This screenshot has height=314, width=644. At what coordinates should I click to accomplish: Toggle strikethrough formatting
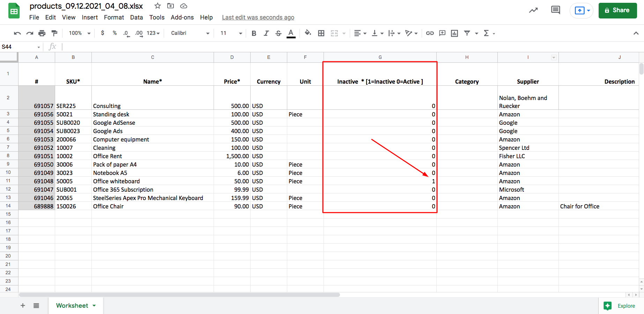278,33
